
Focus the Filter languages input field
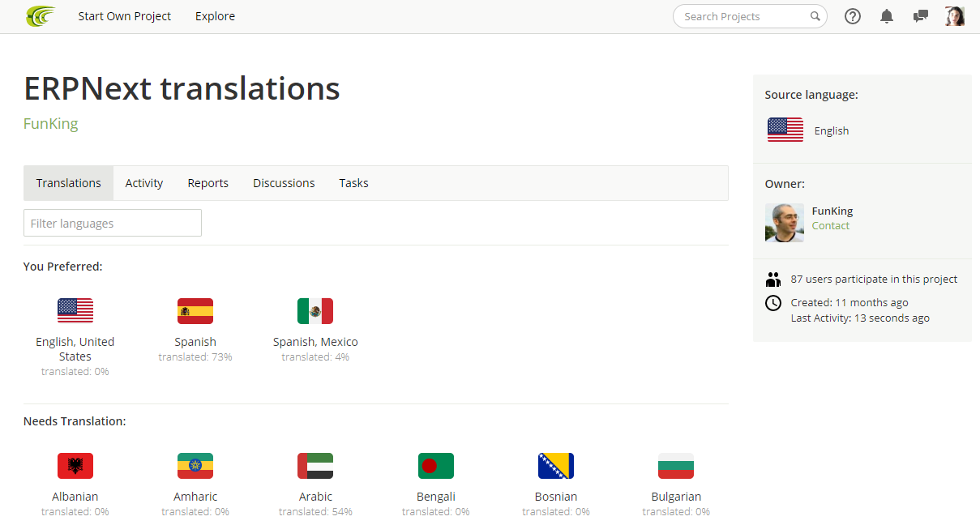[x=113, y=223]
